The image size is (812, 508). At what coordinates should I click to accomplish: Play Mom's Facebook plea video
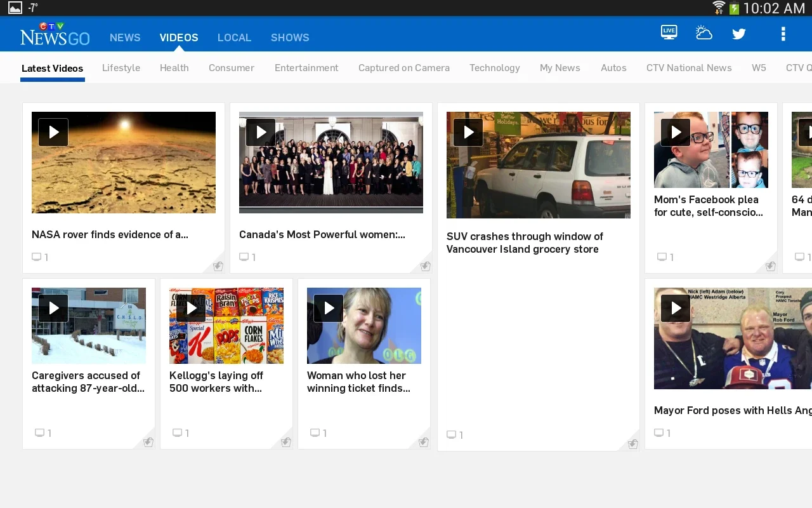click(x=676, y=132)
